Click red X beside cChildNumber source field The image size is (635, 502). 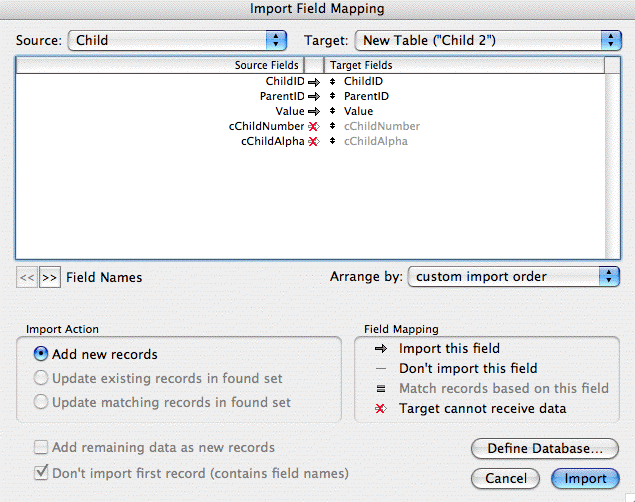(312, 126)
